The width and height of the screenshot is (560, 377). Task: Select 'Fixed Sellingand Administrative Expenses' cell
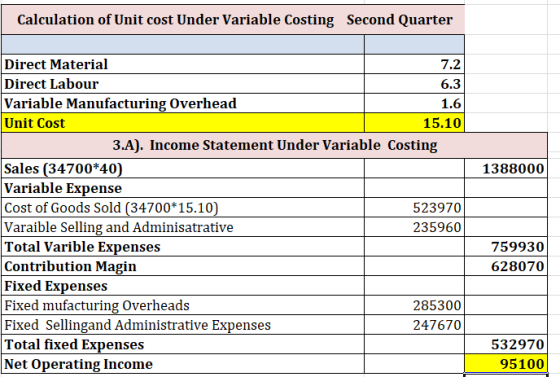click(x=183, y=325)
